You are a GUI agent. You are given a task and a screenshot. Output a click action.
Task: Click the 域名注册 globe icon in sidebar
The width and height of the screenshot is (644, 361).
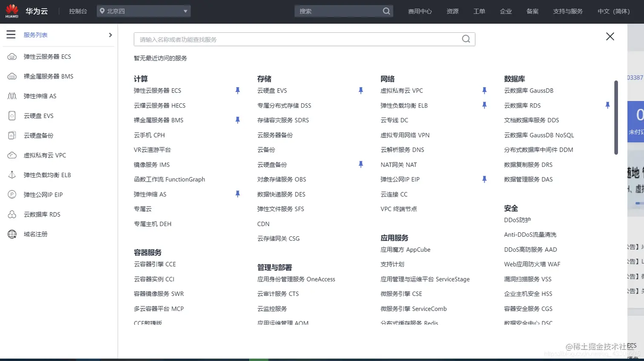tap(12, 233)
